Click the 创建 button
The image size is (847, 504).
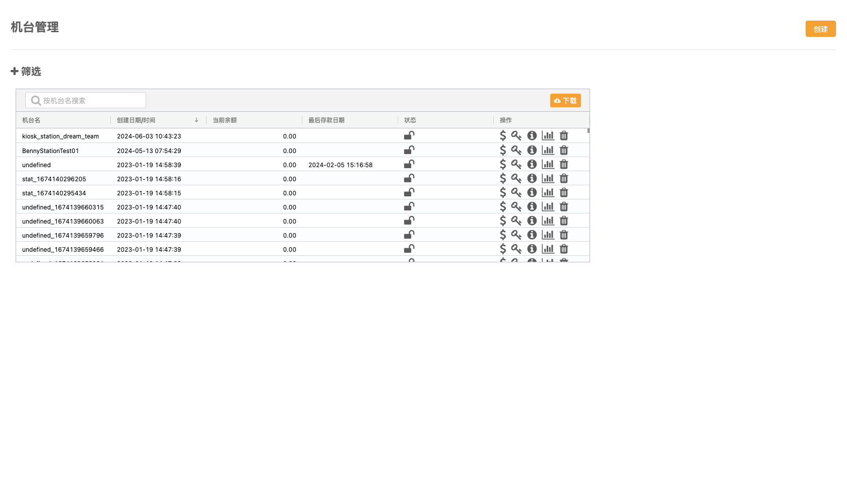click(820, 29)
